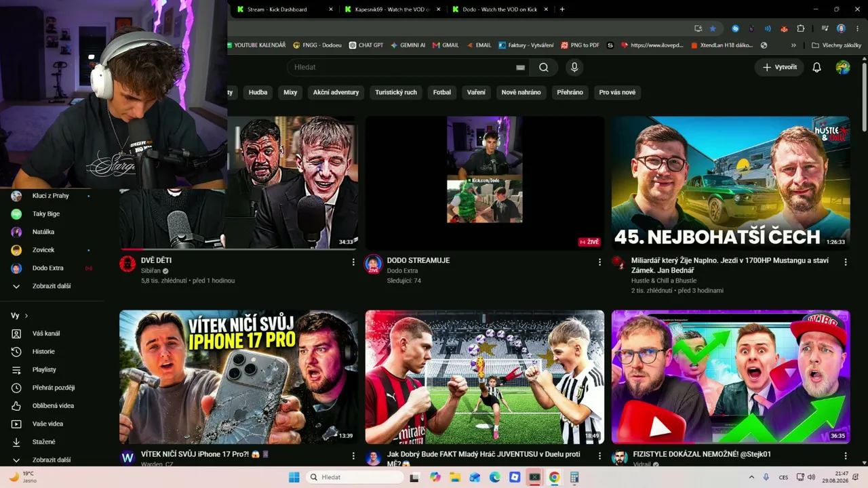Open more options for Miliardář Jan Bednář video
The image size is (868, 488).
pyautogui.click(x=846, y=262)
